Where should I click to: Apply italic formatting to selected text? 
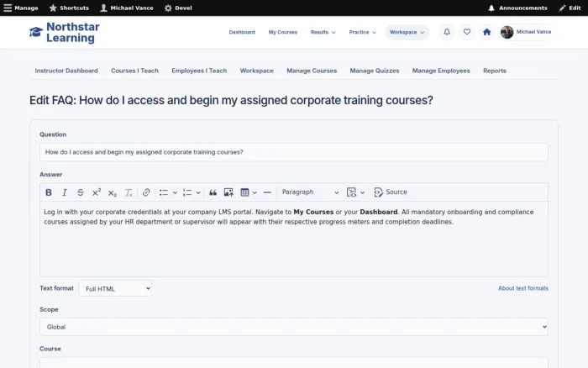(65, 192)
